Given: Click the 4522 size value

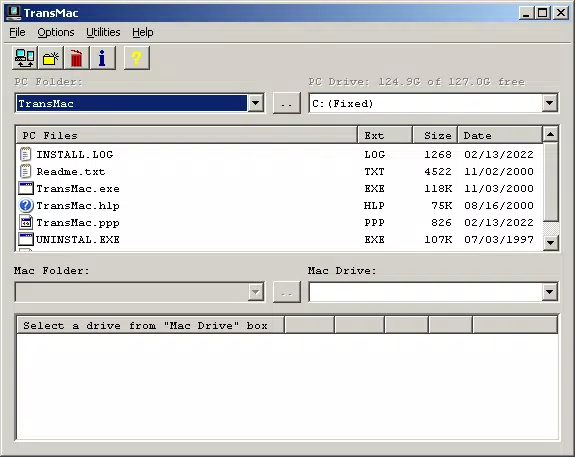Looking at the screenshot, I should pos(438,171).
